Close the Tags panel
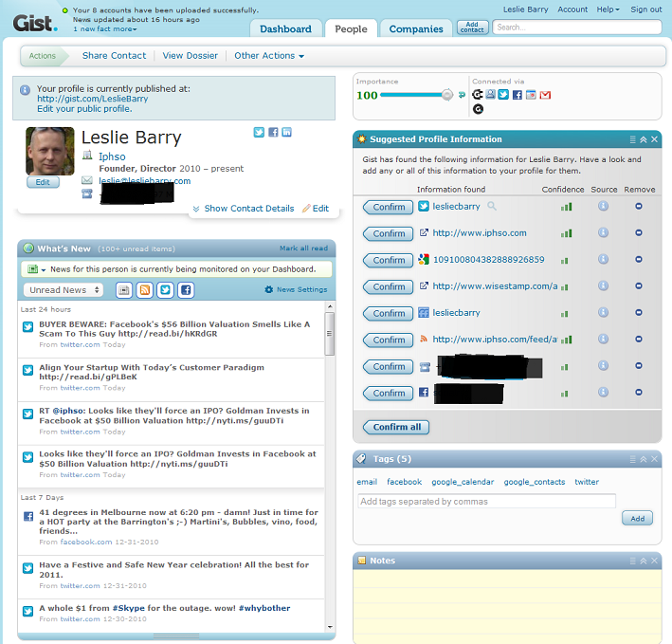The image size is (672, 644). pos(654,459)
